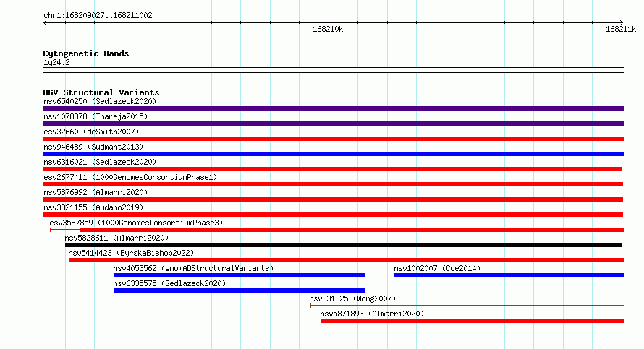Select red bar under esv32660
644x349 pixels.
[333, 139]
